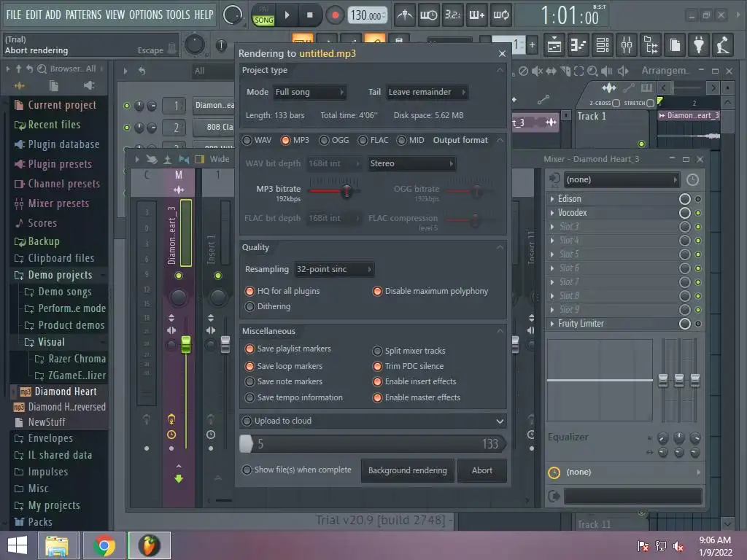Collapse the Miscellaneous section
The width and height of the screenshot is (747, 560).
pyautogui.click(x=500, y=332)
